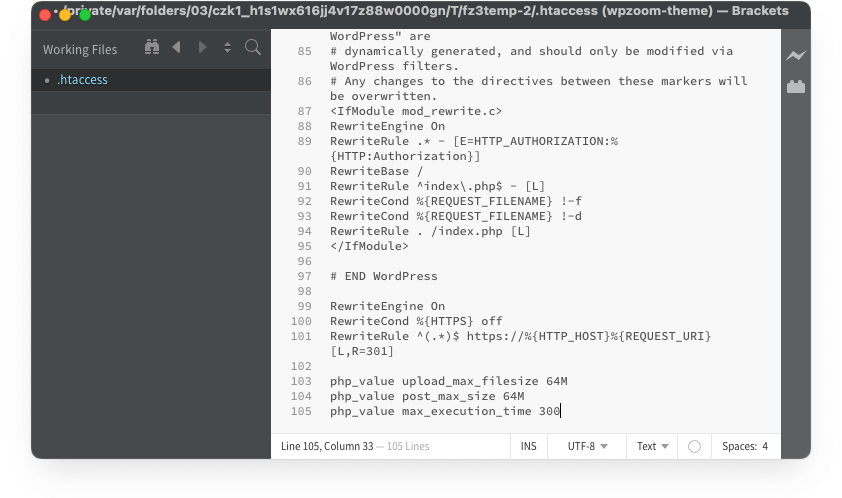Screen dimensions: 842x498
Task: Click the Find in Files magnifier icon
Action: (x=253, y=47)
